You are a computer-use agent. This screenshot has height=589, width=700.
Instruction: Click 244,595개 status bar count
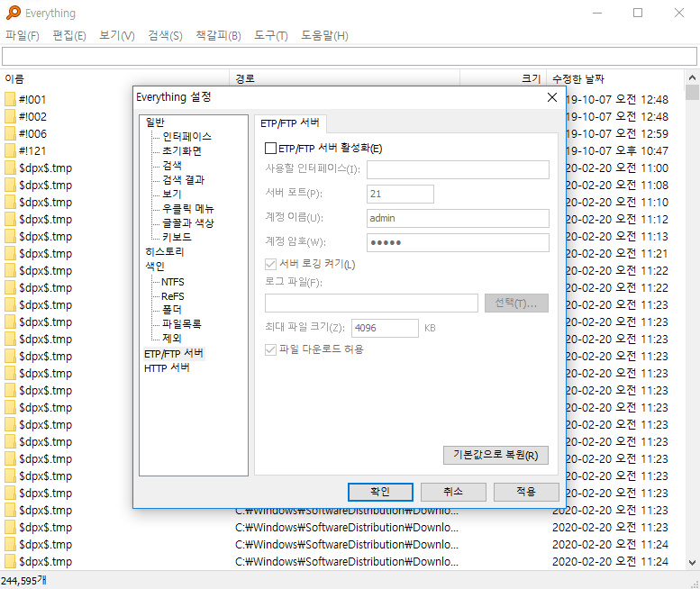(x=23, y=581)
